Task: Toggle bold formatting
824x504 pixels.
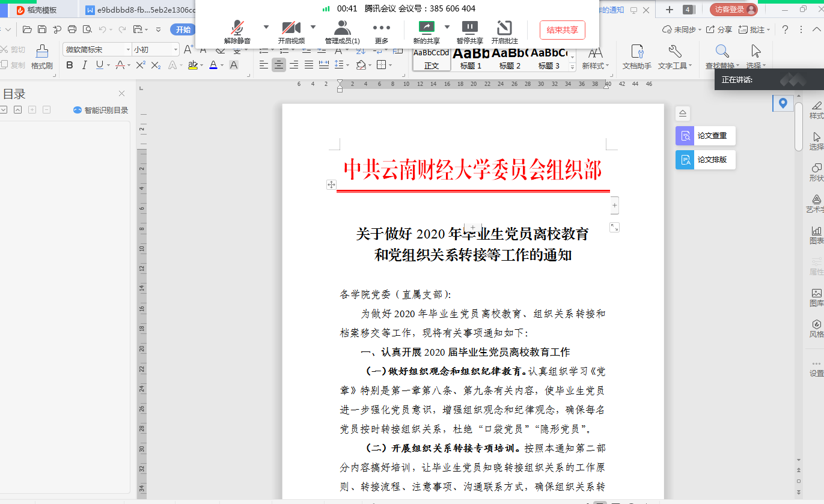Action: point(69,65)
